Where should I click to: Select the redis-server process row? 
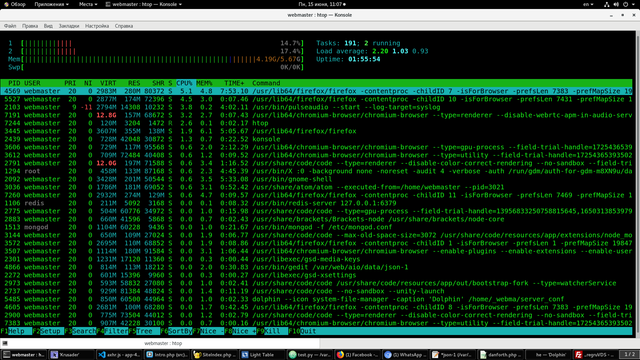point(316,203)
